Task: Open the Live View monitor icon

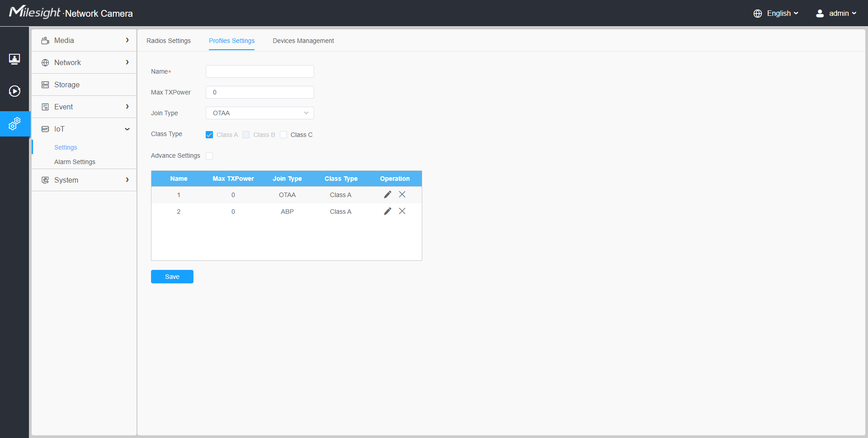Action: pos(14,59)
